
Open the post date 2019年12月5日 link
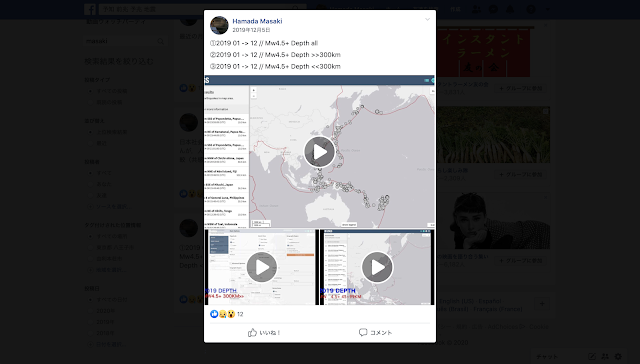251,30
